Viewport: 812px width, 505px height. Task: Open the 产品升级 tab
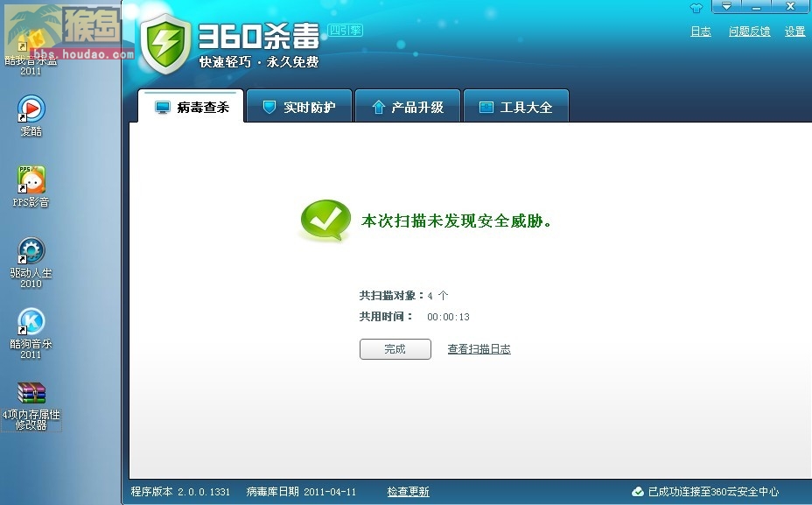[408, 107]
